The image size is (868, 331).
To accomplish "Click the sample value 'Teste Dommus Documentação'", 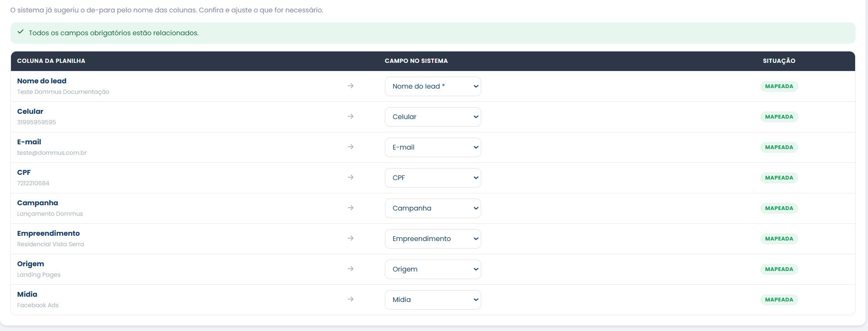I will coord(63,92).
